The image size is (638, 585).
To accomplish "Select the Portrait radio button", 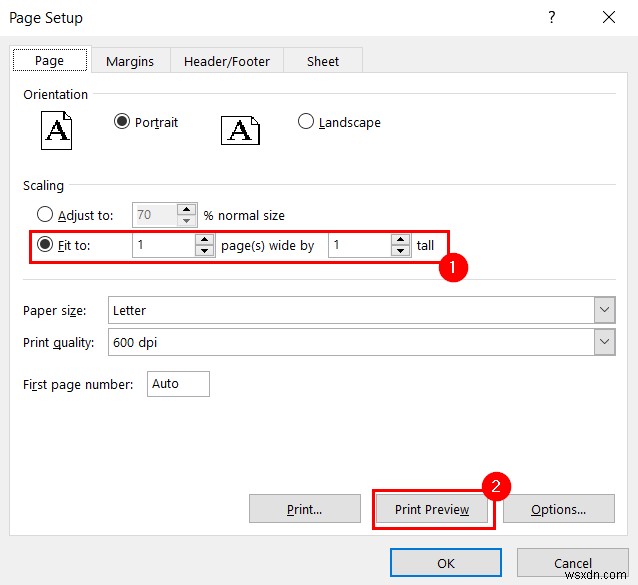I will (122, 121).
